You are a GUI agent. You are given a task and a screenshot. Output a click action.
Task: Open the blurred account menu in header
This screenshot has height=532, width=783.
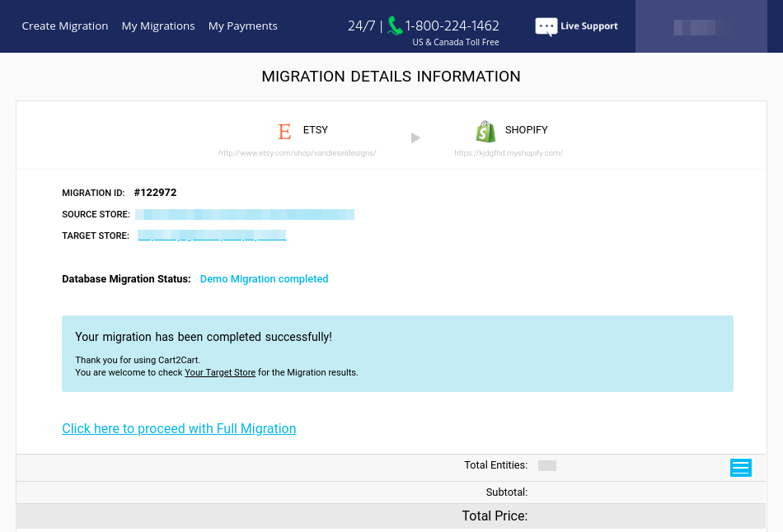click(701, 26)
